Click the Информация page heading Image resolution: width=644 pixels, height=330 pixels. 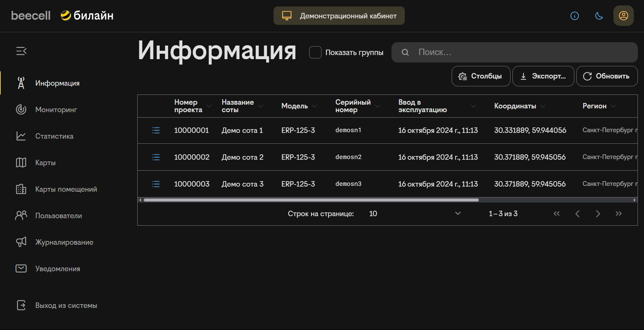click(x=217, y=50)
